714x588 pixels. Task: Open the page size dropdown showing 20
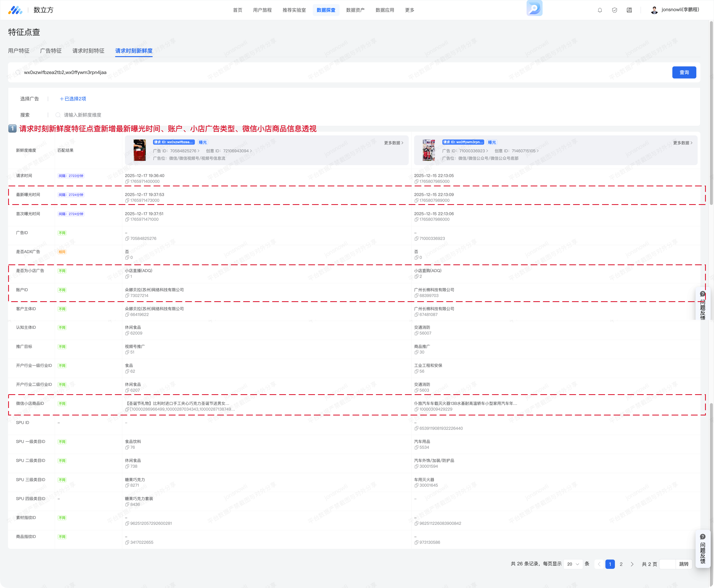coord(573,564)
